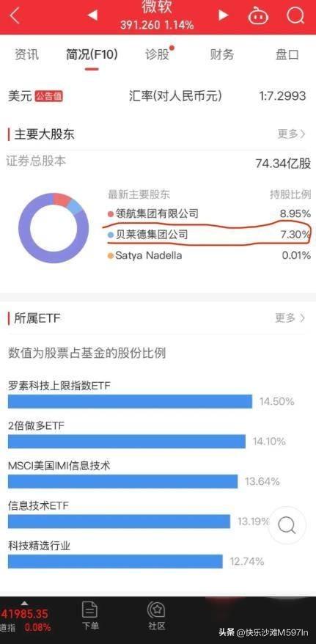Switch to the 财务 tab

[x=222, y=54]
